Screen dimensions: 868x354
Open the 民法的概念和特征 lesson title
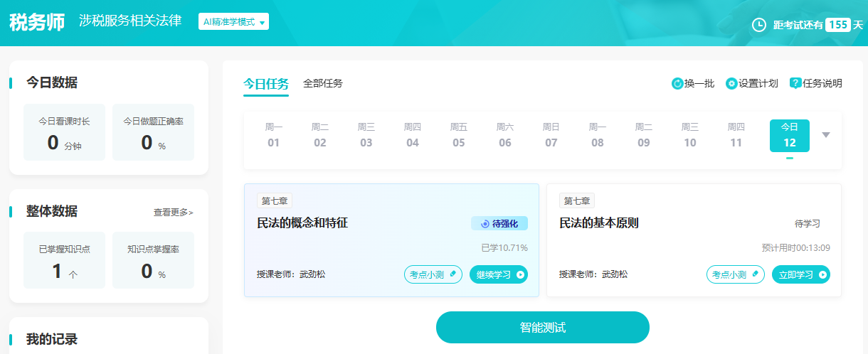302,223
